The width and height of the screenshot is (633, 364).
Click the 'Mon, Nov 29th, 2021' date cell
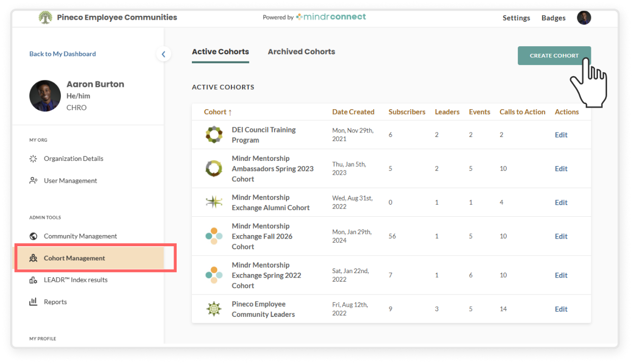click(x=353, y=135)
